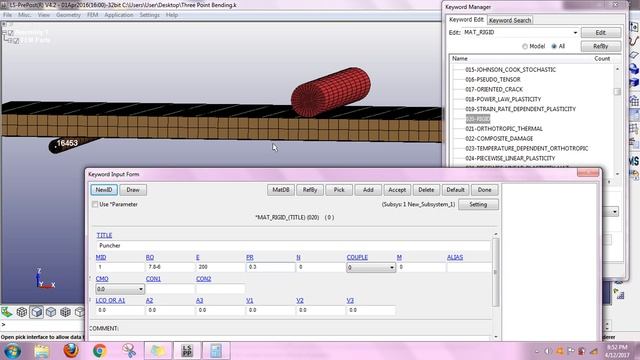Viewport: 640px width, 360px height.
Task: Open the curve tool in right toolbar
Action: pos(634,41)
